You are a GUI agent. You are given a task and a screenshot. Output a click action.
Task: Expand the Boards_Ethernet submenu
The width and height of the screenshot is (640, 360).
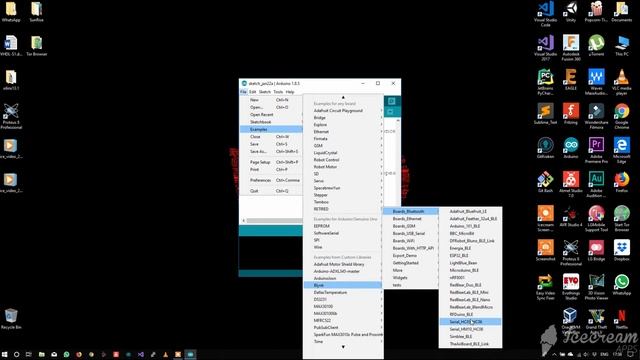click(x=410, y=219)
